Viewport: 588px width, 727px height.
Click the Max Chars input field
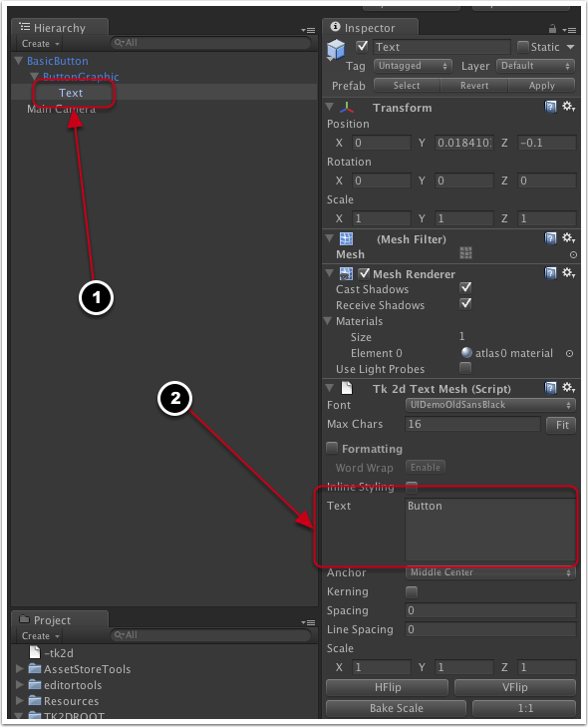pyautogui.click(x=472, y=424)
